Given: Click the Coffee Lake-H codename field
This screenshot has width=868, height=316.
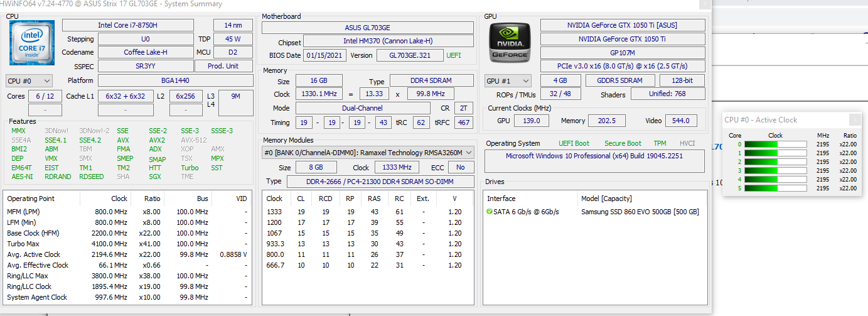Looking at the screenshot, I should click(x=146, y=53).
